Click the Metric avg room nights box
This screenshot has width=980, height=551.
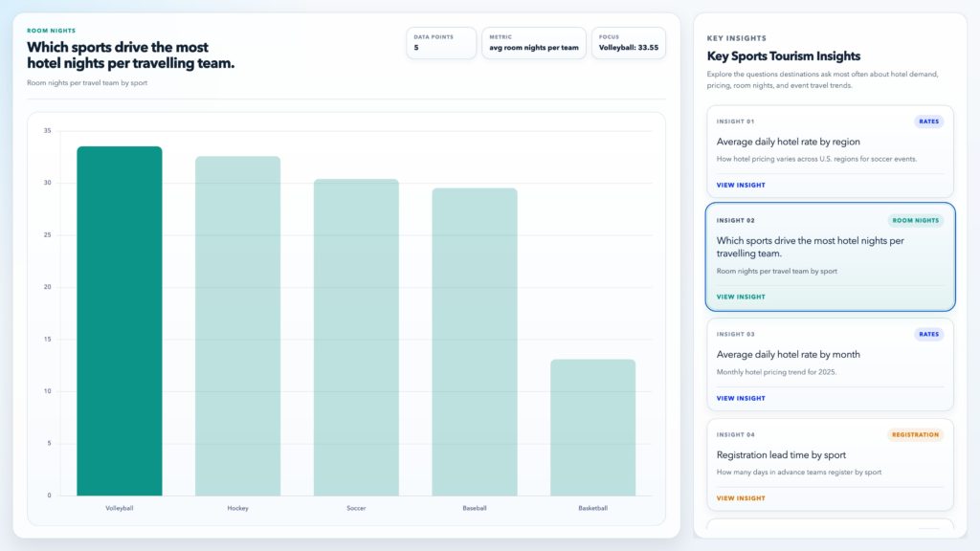point(533,43)
